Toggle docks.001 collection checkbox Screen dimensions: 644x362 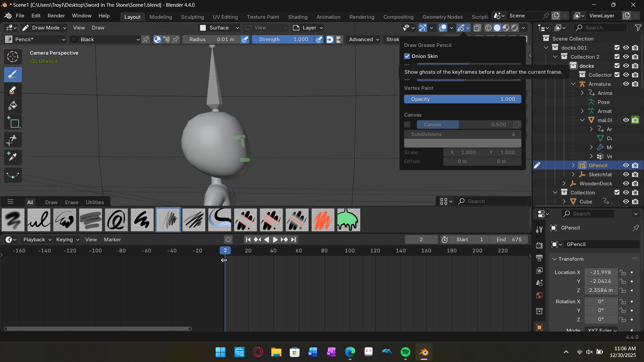click(617, 48)
